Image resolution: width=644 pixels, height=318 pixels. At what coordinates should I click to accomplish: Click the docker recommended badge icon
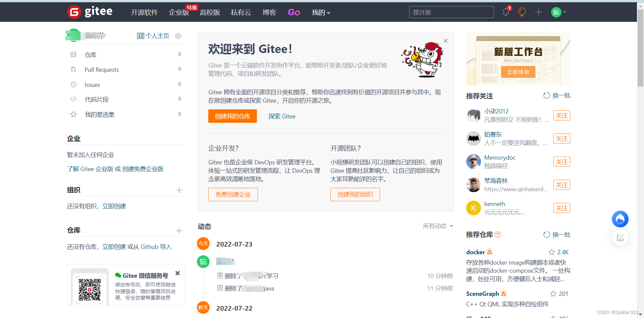pos(490,252)
